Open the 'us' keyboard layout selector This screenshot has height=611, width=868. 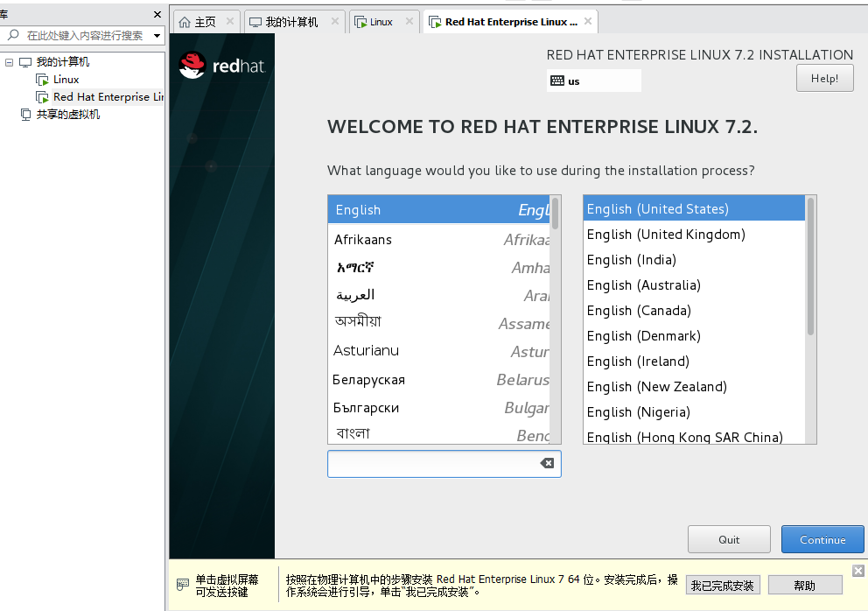click(x=593, y=80)
